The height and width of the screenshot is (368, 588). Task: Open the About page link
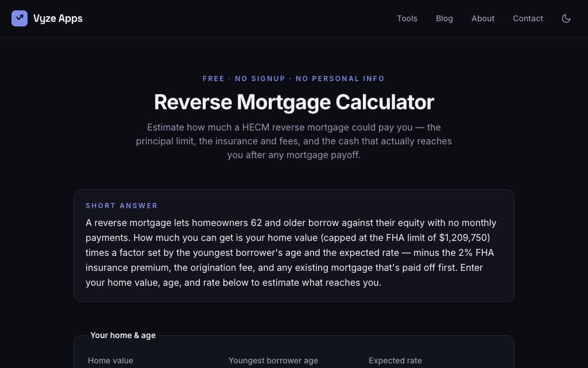point(482,18)
